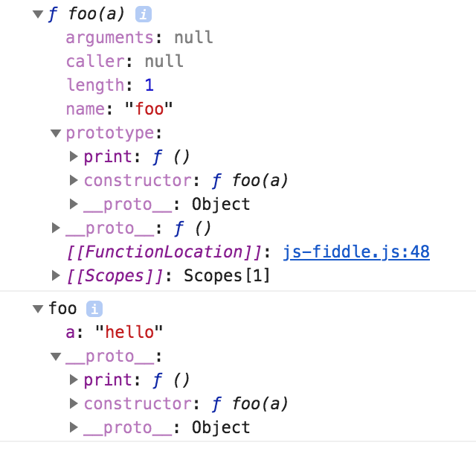Click the name: "foo" property row
Screen dimensions: 476x451
coord(119,109)
